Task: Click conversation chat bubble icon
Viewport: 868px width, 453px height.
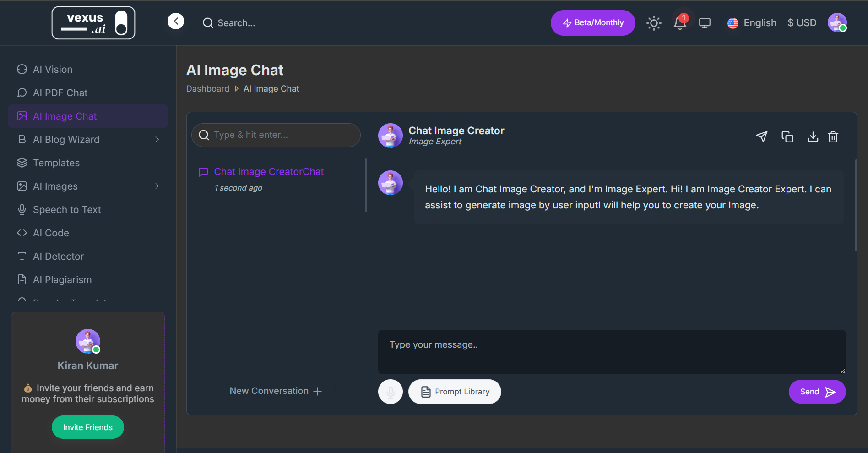Action: (x=203, y=172)
